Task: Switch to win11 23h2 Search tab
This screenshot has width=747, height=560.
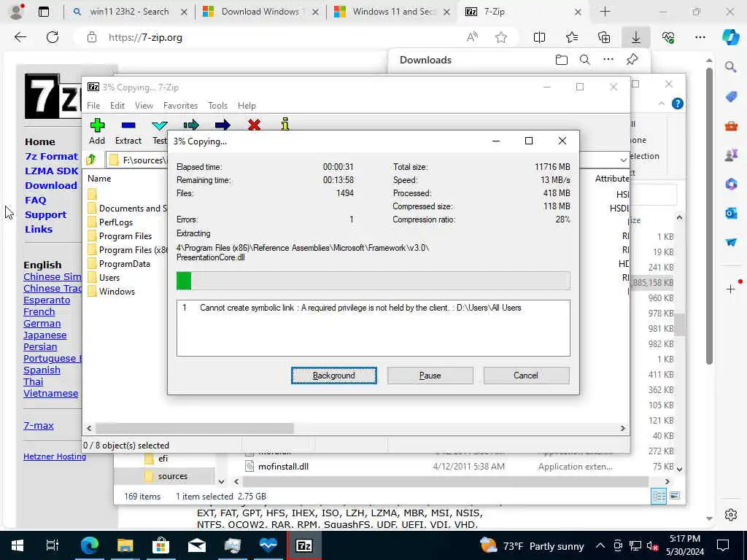Action: click(128, 12)
